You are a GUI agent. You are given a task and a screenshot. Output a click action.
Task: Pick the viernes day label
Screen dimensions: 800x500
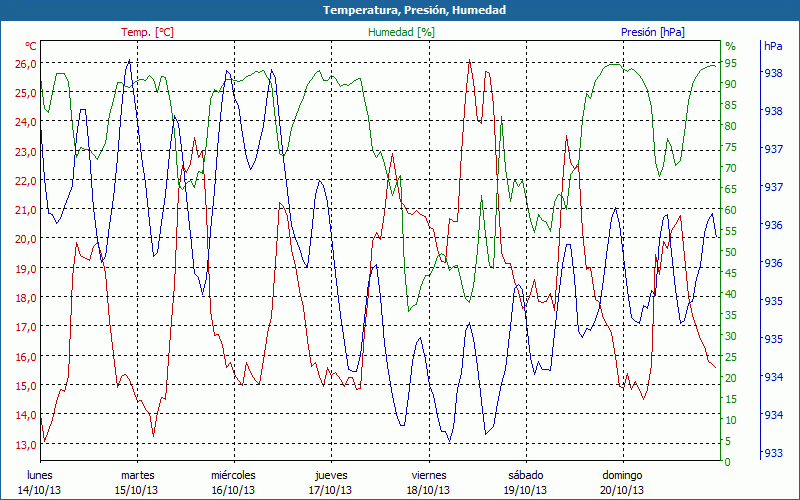point(428,475)
